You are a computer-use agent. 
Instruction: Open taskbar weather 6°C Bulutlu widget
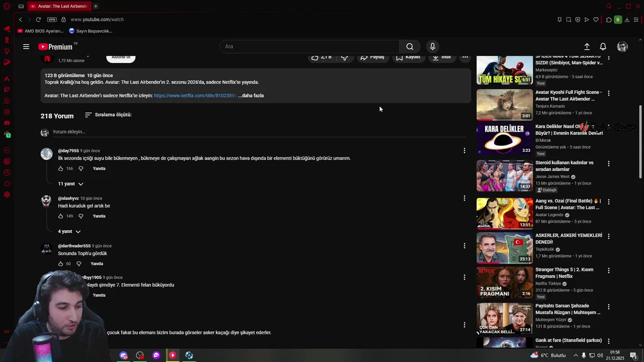point(548,355)
